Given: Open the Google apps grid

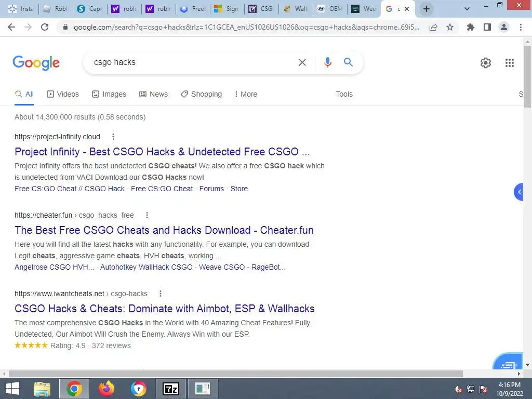Looking at the screenshot, I should coord(509,63).
